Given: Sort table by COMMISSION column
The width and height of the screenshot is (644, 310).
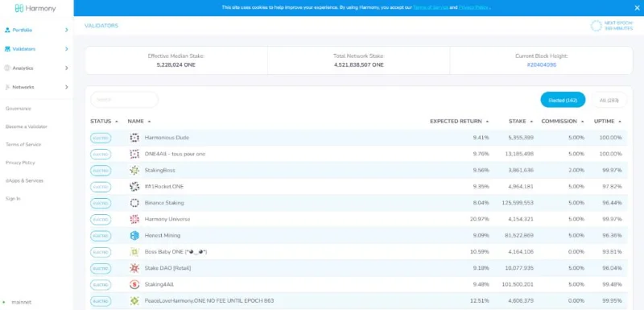Looking at the screenshot, I should point(562,122).
